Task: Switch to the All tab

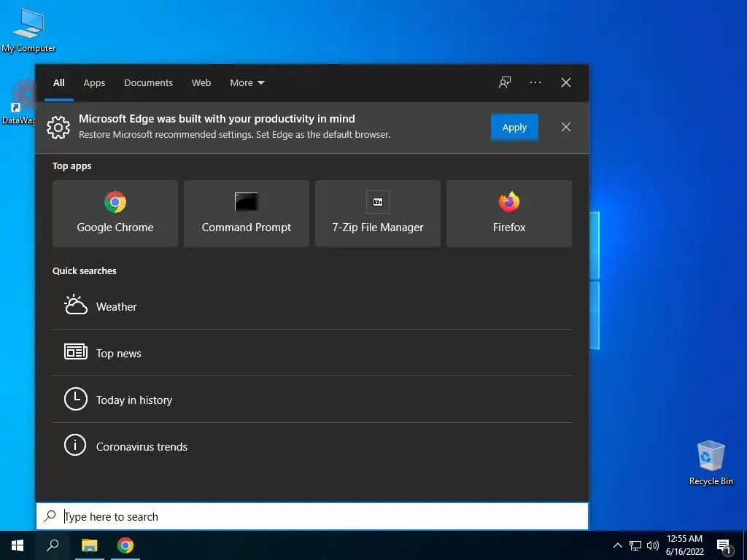Action: coord(58,82)
